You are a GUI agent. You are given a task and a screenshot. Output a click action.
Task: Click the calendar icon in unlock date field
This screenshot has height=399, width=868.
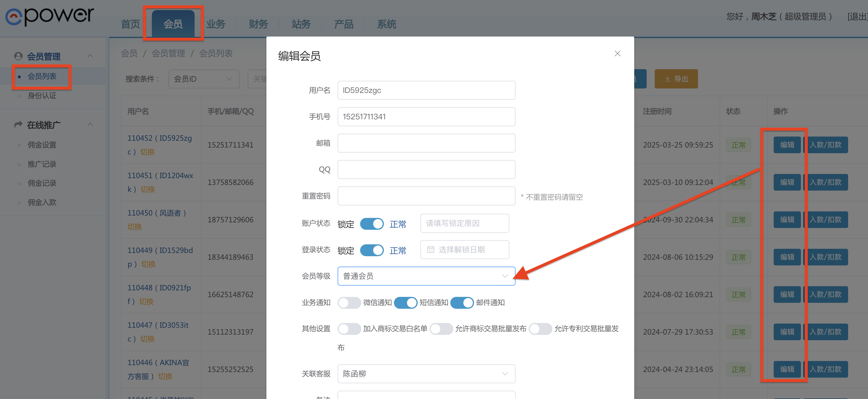[x=430, y=250]
